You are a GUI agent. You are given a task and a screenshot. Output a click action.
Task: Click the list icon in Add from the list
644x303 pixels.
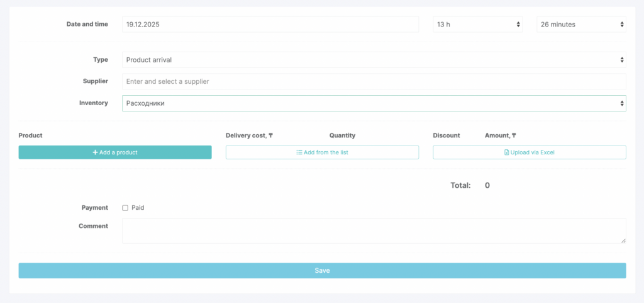point(299,152)
